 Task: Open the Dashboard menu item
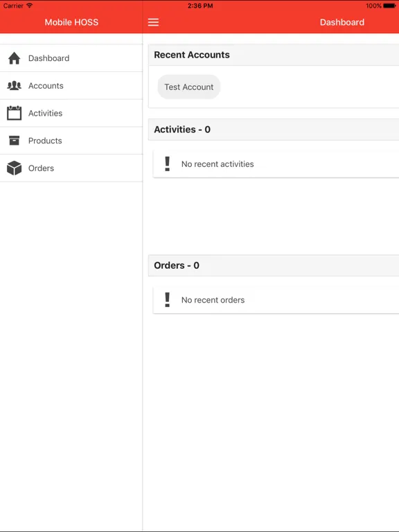[71, 58]
